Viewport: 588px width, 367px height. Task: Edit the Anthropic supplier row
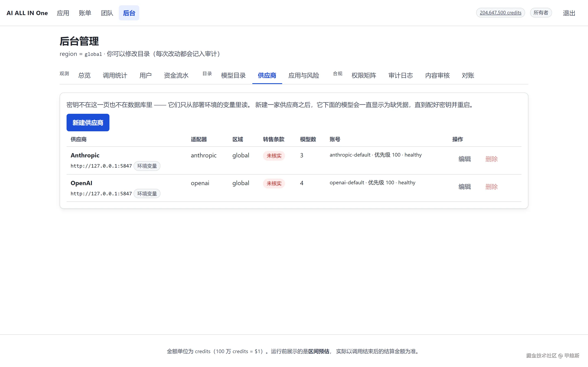pyautogui.click(x=464, y=159)
